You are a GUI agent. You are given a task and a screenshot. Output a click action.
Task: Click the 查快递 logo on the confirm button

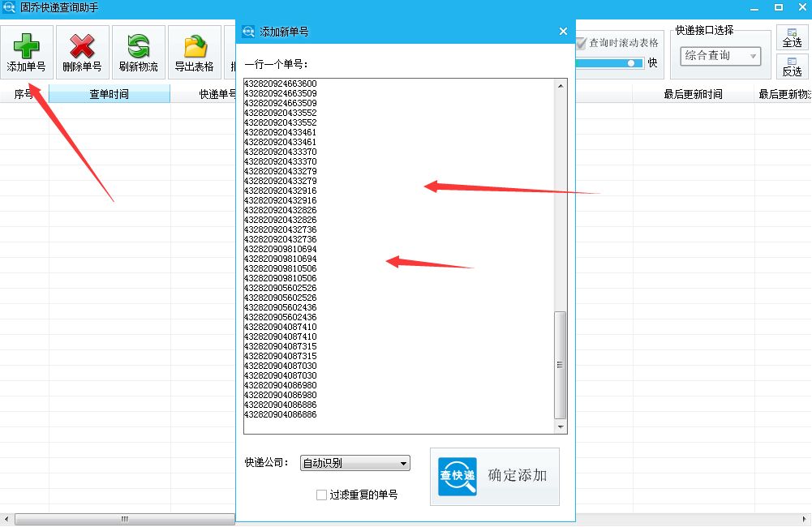(457, 477)
